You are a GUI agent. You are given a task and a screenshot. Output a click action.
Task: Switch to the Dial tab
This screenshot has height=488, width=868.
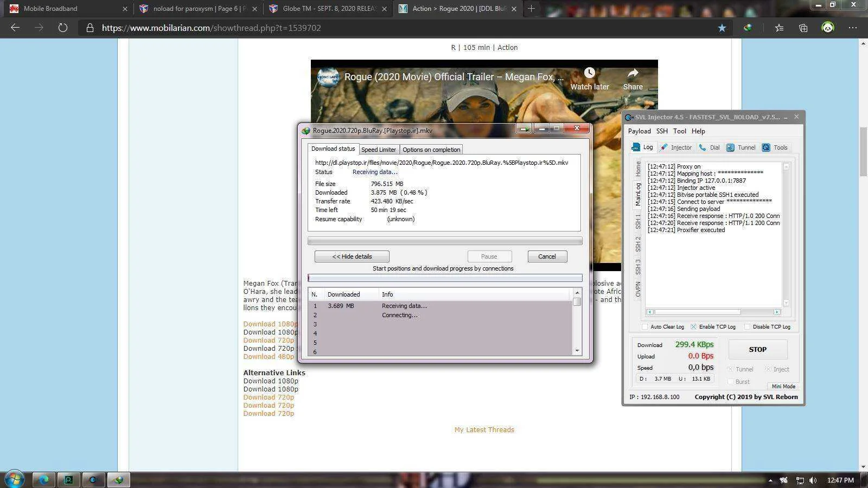pyautogui.click(x=710, y=147)
